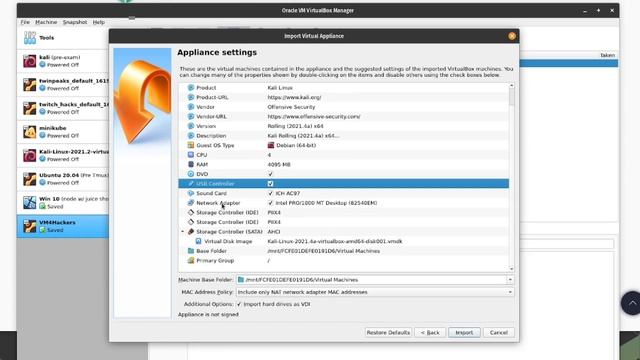The image size is (640, 360).
Task: Click the Storage Controller (SATA) icon
Action: pyautogui.click(x=191, y=231)
